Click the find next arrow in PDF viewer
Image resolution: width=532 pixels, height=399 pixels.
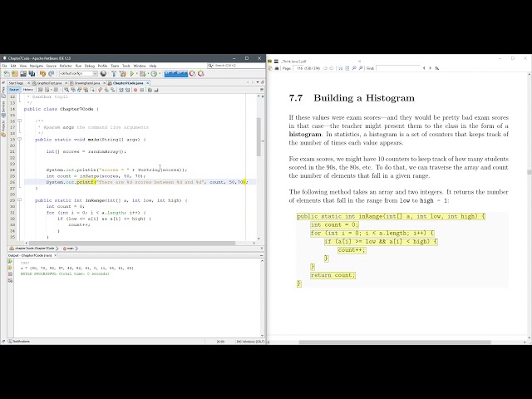[x=431, y=68]
